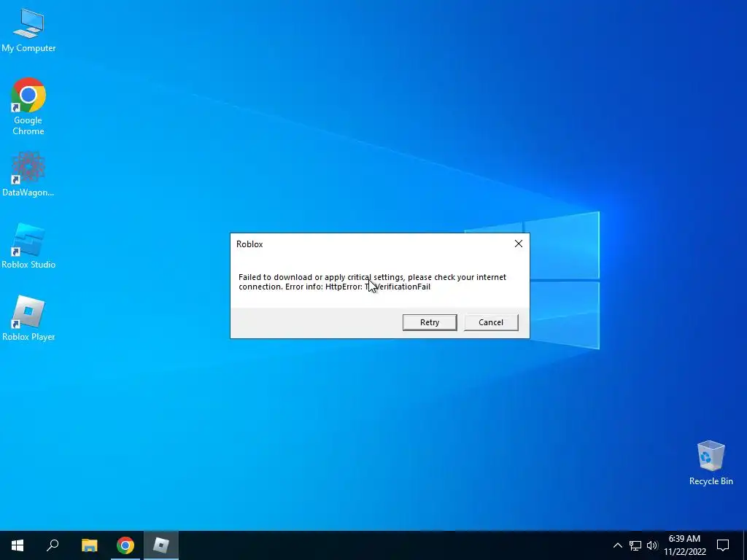This screenshot has height=560, width=747.
Task: Open the notification center icon
Action: [x=723, y=545]
